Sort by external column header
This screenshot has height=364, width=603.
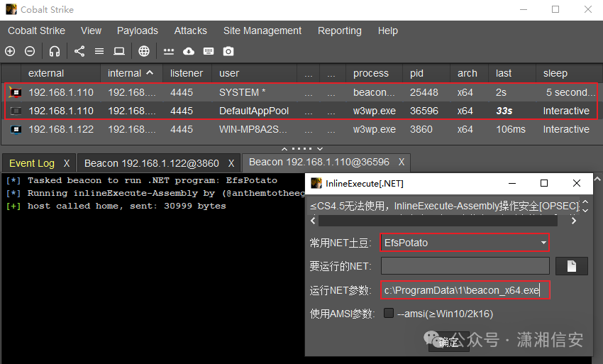click(x=60, y=73)
